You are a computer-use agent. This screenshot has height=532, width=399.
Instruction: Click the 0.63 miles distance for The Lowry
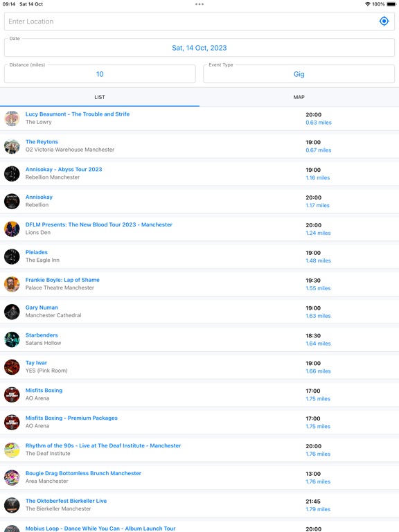point(318,123)
